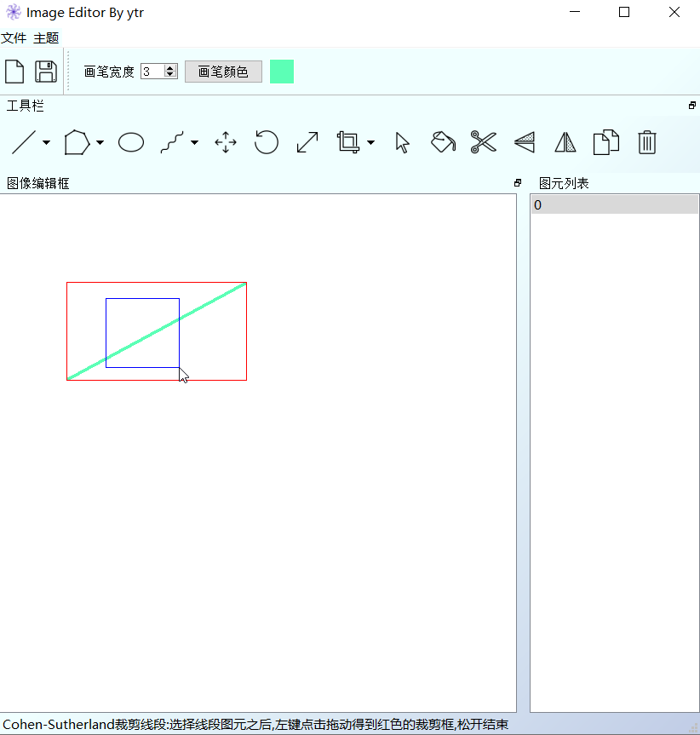Increase pen width with up arrow

click(170, 68)
